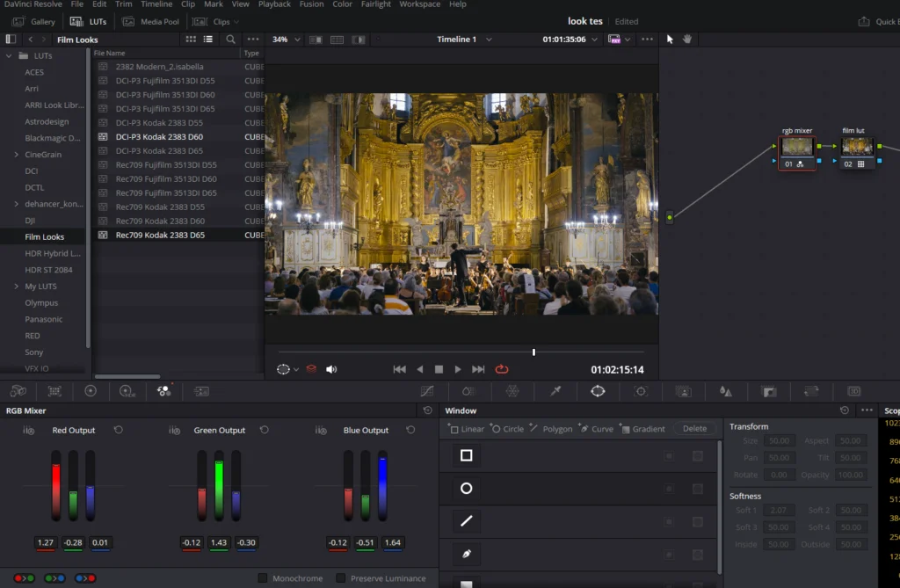Image resolution: width=900 pixels, height=588 pixels.
Task: Open the Playback menu
Action: point(274,4)
